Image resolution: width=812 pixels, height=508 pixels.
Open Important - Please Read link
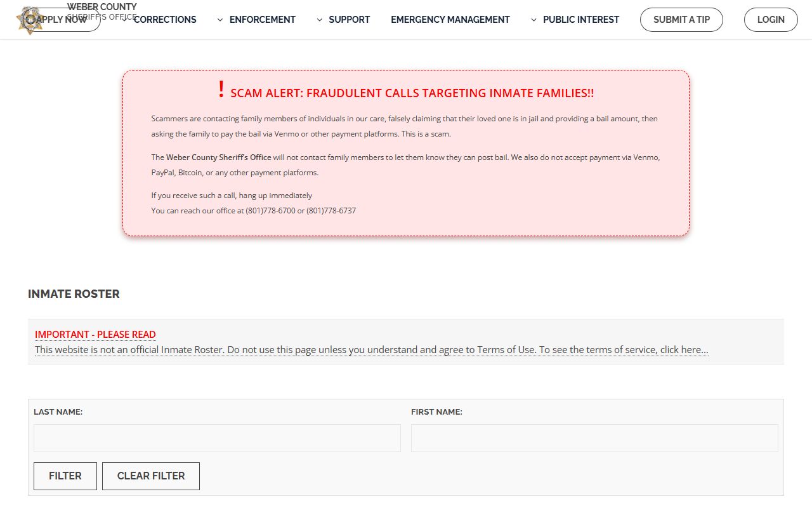[x=95, y=334]
